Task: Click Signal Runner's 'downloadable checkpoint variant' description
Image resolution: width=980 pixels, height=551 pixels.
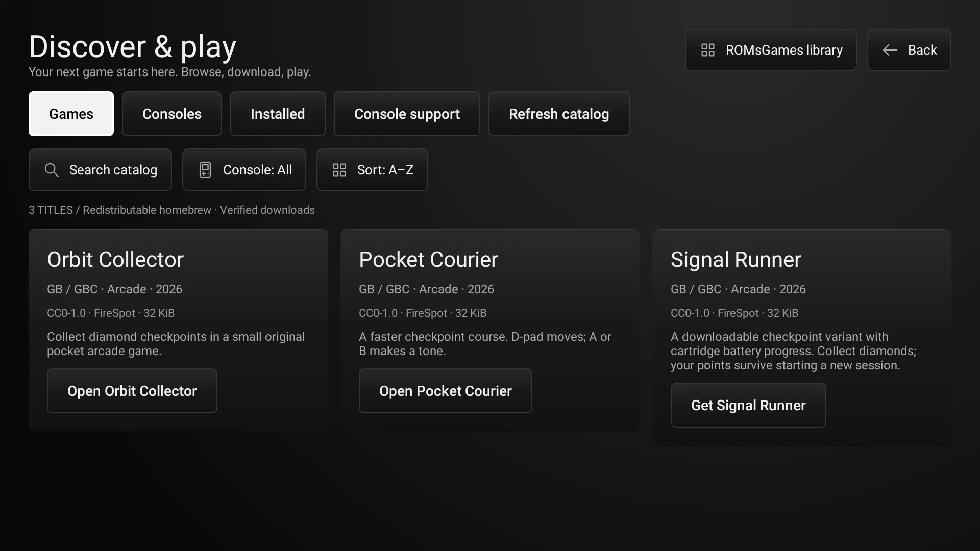Action: point(793,351)
